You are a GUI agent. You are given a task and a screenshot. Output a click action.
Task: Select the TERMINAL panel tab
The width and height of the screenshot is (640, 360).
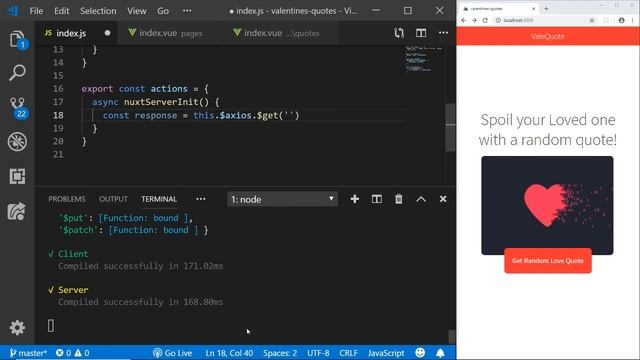tap(159, 199)
